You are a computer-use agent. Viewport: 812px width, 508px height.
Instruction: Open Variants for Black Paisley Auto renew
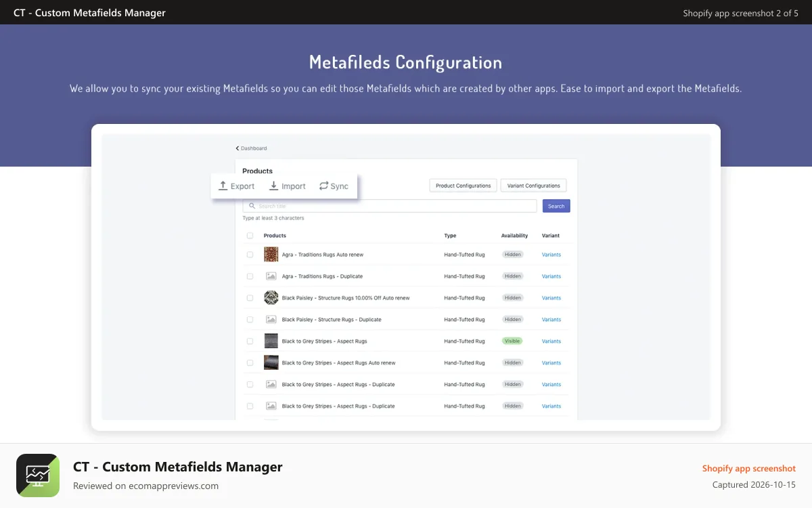(551, 298)
